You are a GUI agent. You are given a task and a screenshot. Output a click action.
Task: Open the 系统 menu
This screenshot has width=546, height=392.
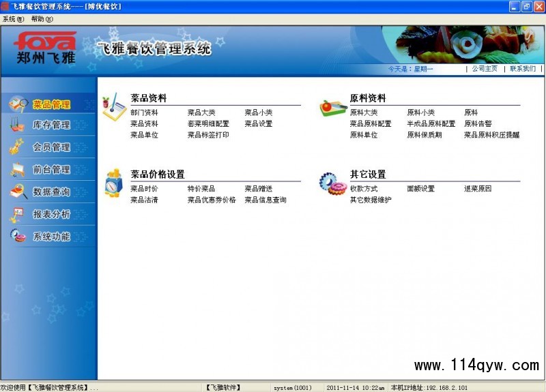click(13, 19)
